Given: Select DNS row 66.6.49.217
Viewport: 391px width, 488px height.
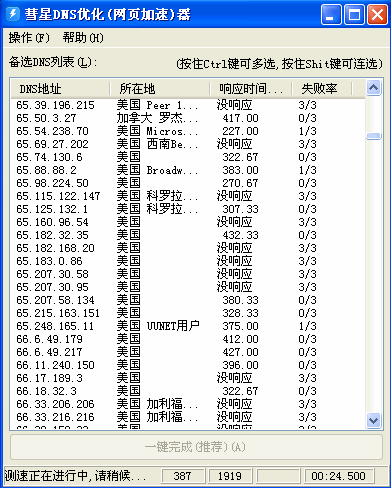Looking at the screenshot, I should click(x=188, y=352).
